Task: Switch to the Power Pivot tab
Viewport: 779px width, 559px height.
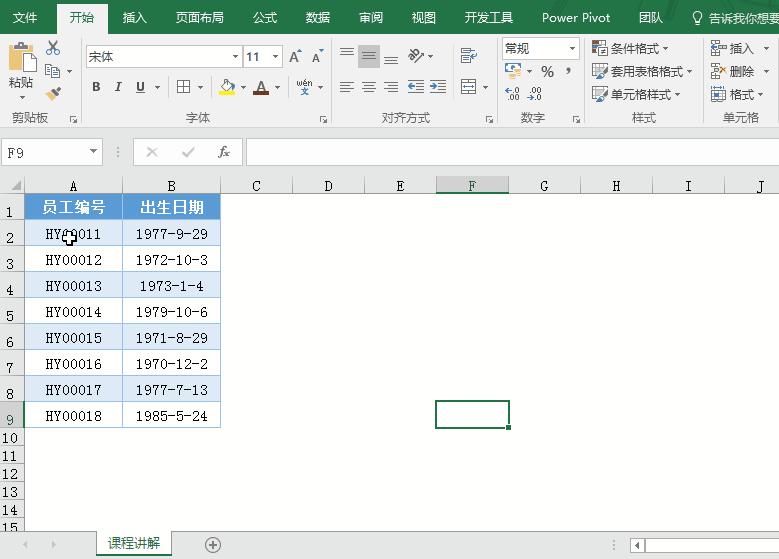Action: coord(576,18)
